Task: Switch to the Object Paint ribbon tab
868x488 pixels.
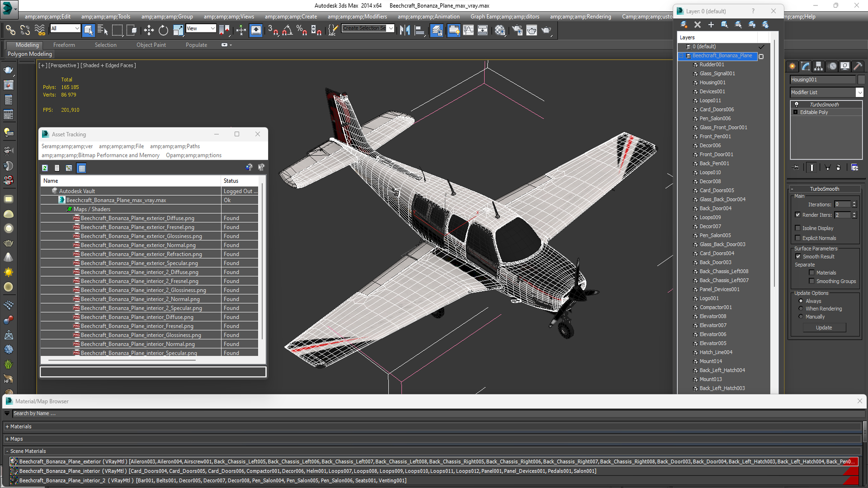Action: (x=151, y=45)
